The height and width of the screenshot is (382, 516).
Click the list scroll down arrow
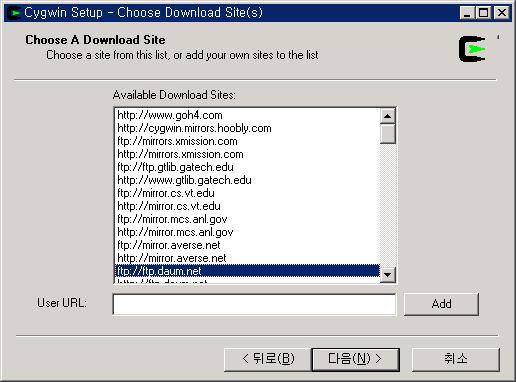click(387, 275)
